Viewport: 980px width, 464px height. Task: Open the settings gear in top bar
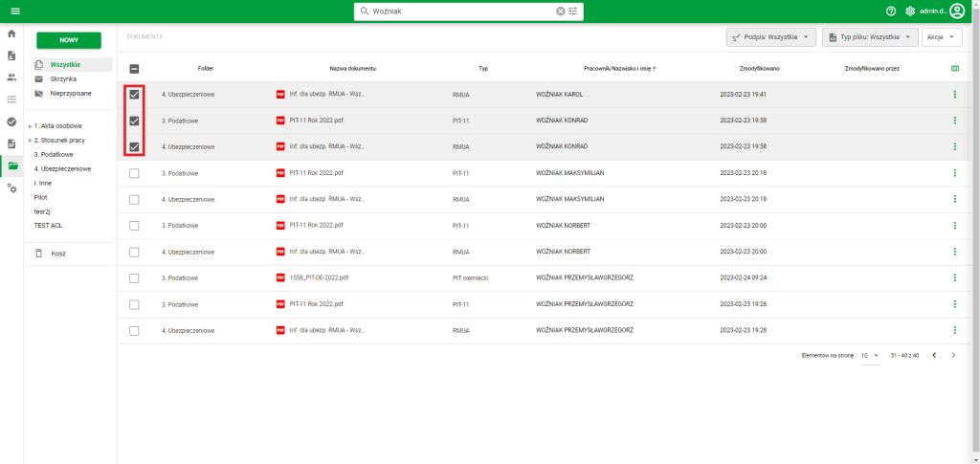click(x=910, y=11)
